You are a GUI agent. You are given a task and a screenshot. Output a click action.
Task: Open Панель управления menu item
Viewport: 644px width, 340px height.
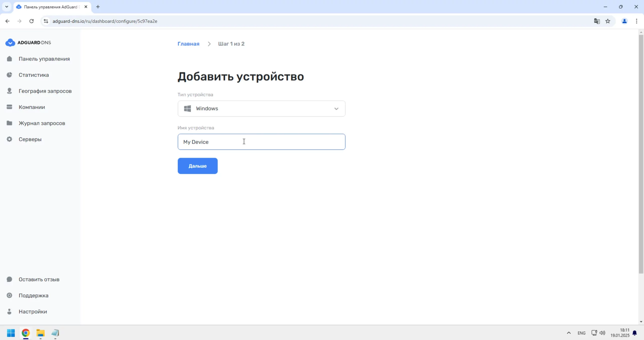44,59
